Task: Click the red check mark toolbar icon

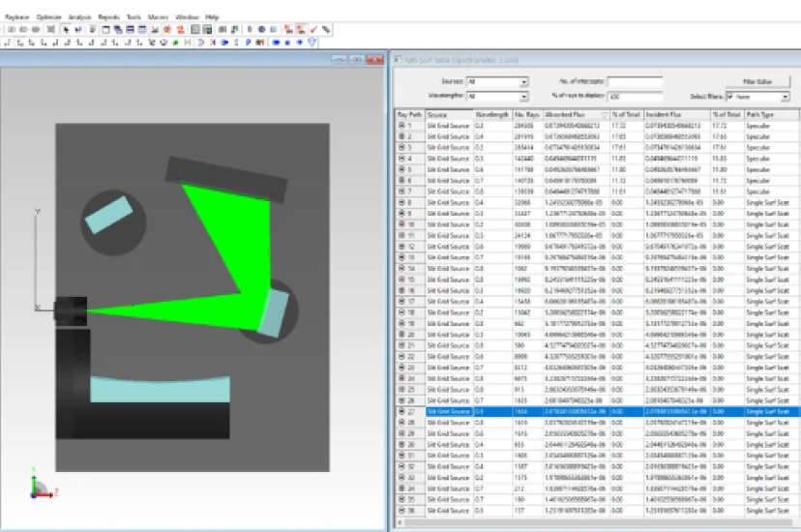Action: click(313, 30)
